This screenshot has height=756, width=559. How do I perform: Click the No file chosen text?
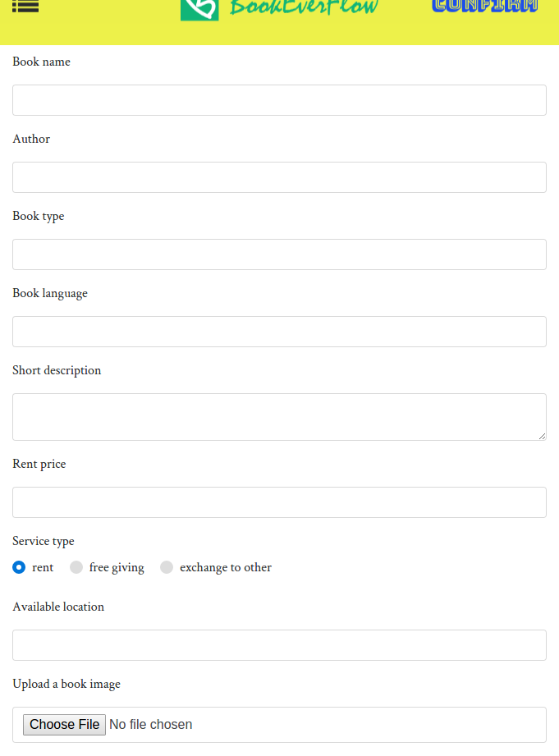(x=150, y=725)
